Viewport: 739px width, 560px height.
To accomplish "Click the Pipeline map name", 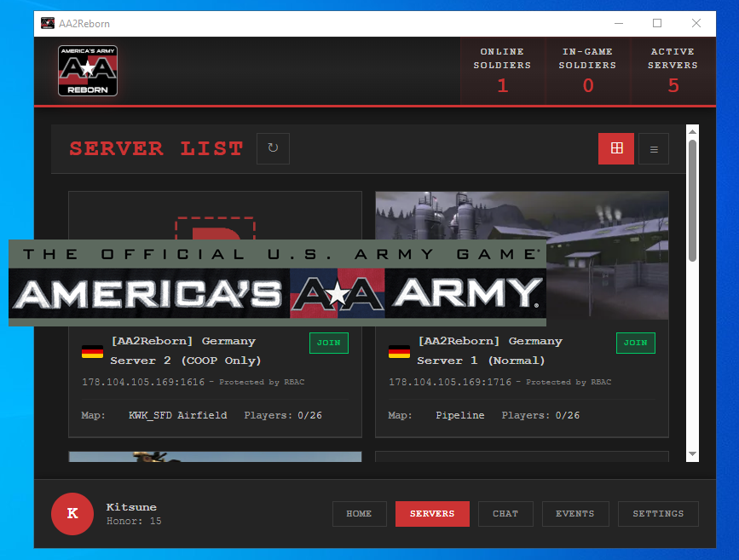I will point(460,416).
